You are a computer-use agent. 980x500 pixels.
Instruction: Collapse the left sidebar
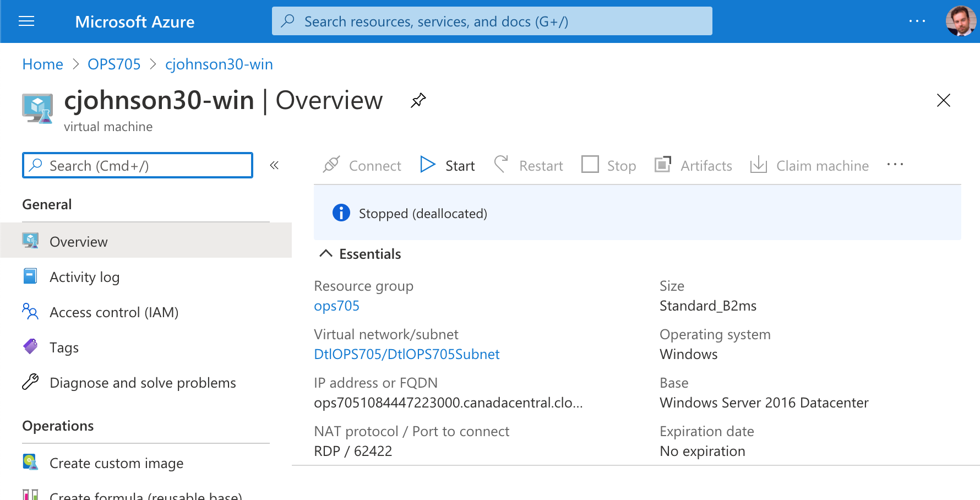[x=274, y=165]
